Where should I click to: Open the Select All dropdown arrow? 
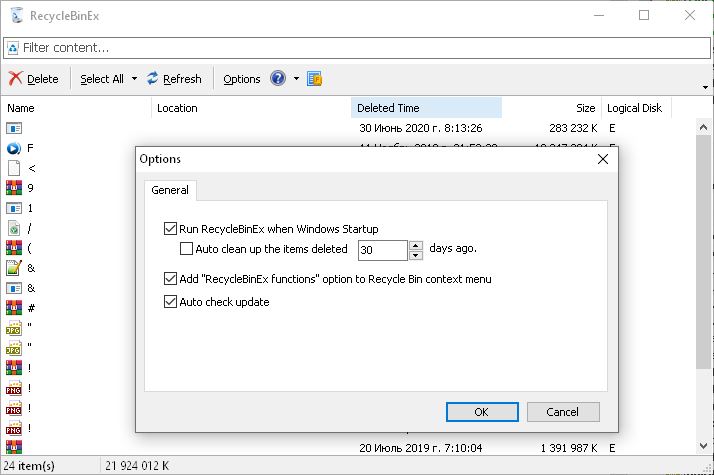point(134,79)
